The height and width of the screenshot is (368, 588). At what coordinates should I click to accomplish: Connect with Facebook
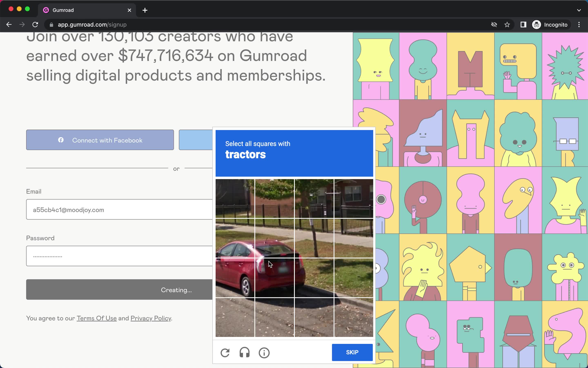(100, 140)
